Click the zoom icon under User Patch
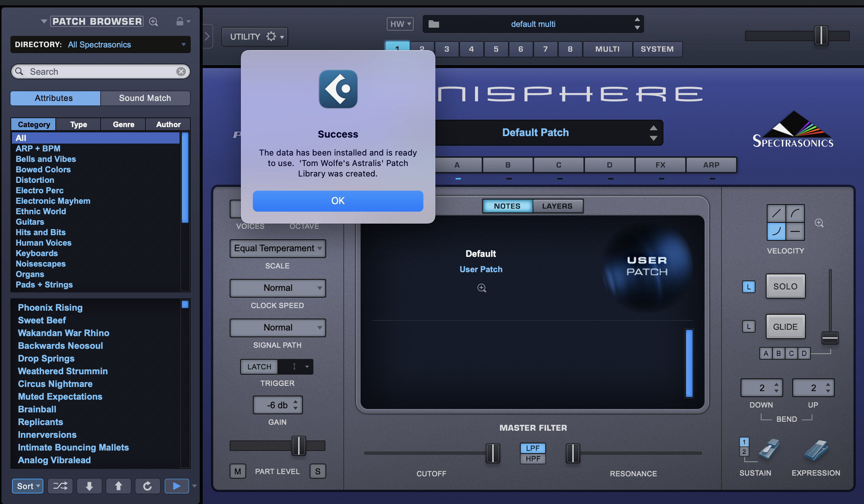864x504 pixels. (x=482, y=288)
